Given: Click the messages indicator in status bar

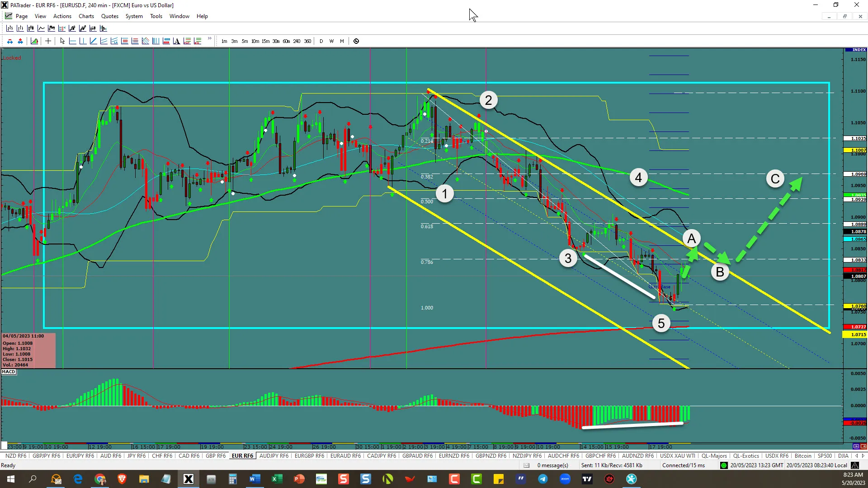Looking at the screenshot, I should (x=547, y=465).
